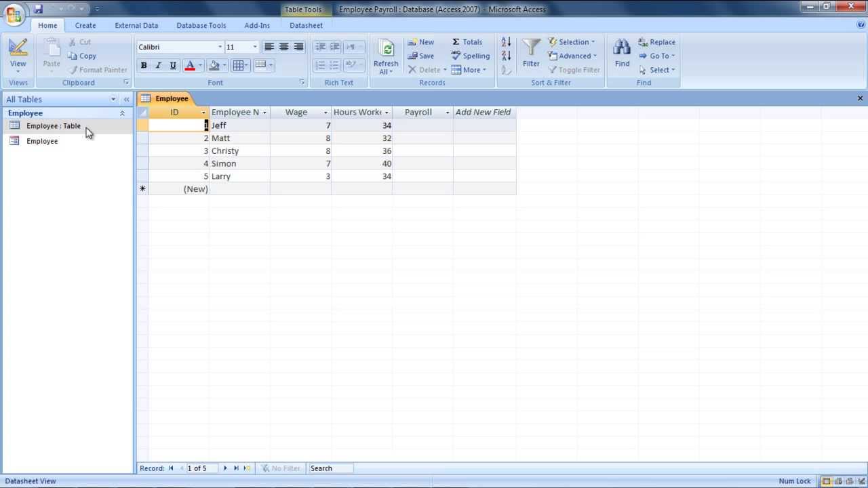This screenshot has width=868, height=488.
Task: Open the Go To dropdown
Action: click(x=656, y=56)
